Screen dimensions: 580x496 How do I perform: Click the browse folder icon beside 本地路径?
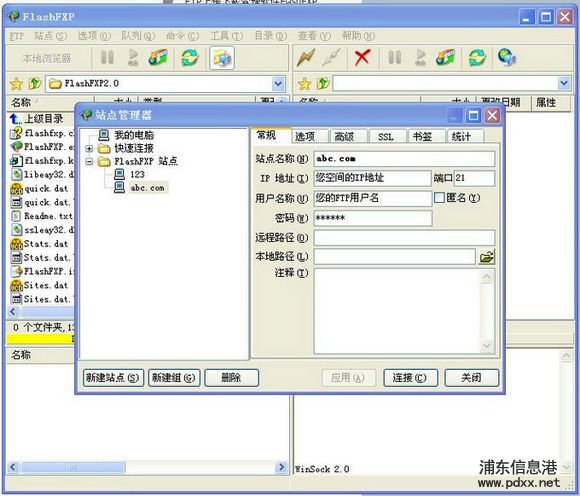pos(486,257)
